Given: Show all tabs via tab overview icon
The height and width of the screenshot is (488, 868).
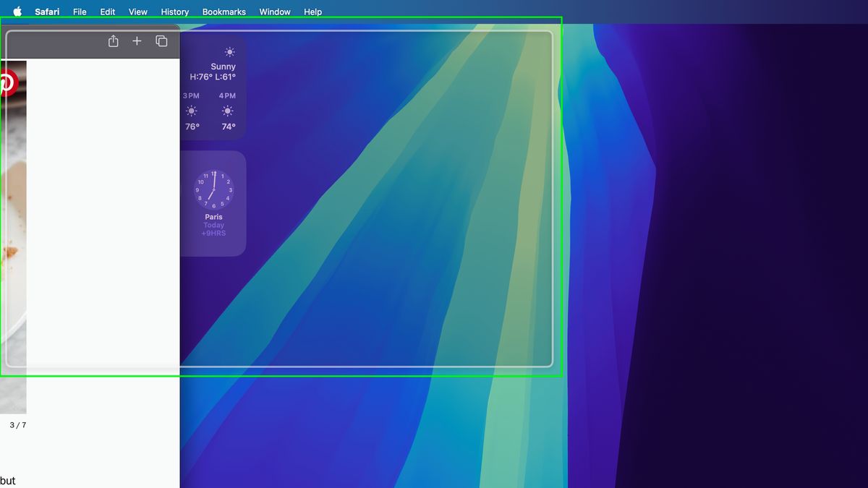Looking at the screenshot, I should 161,41.
